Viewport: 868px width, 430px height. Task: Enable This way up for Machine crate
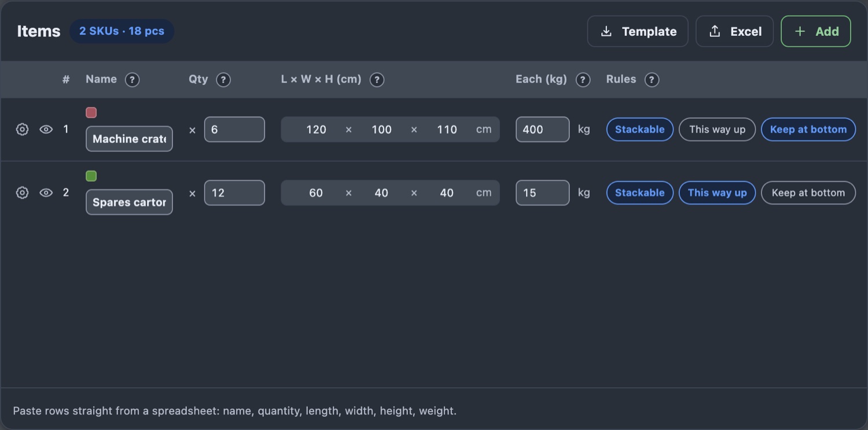coord(718,130)
